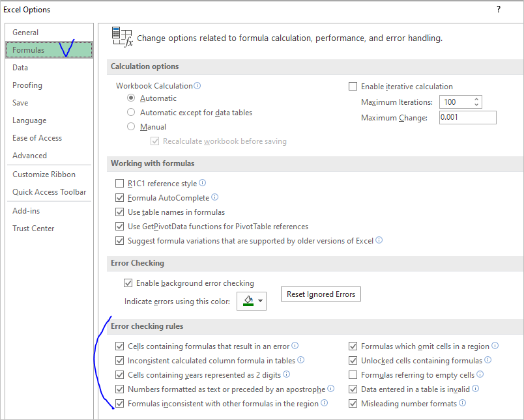The image size is (524, 420).
Task: Toggle Misleading number formats checkbox
Action: point(353,404)
